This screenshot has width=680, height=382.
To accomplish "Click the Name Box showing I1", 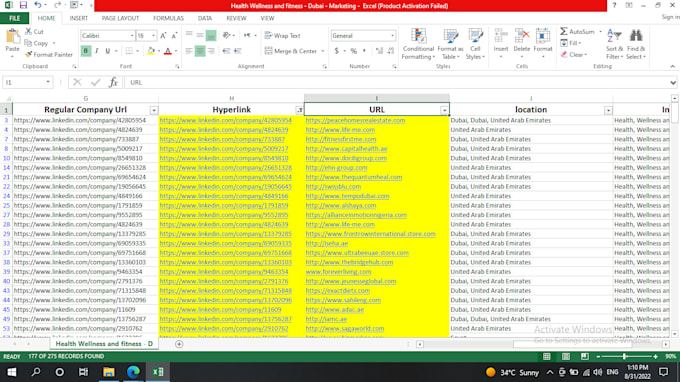I will 28,82.
